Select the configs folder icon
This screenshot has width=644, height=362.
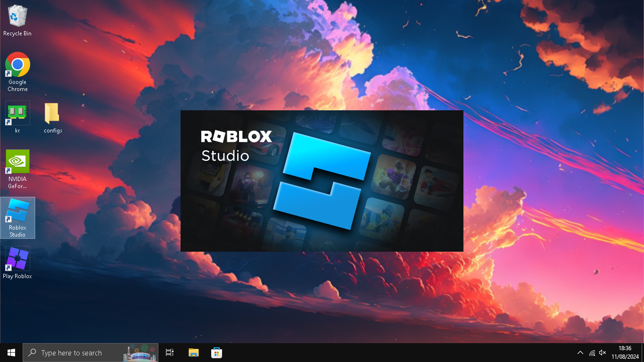pos(53,117)
